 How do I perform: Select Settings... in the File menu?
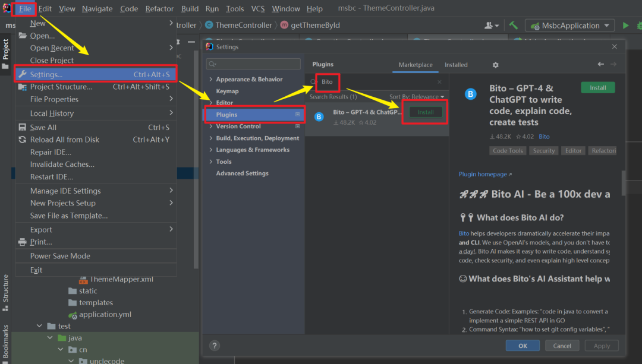96,74
